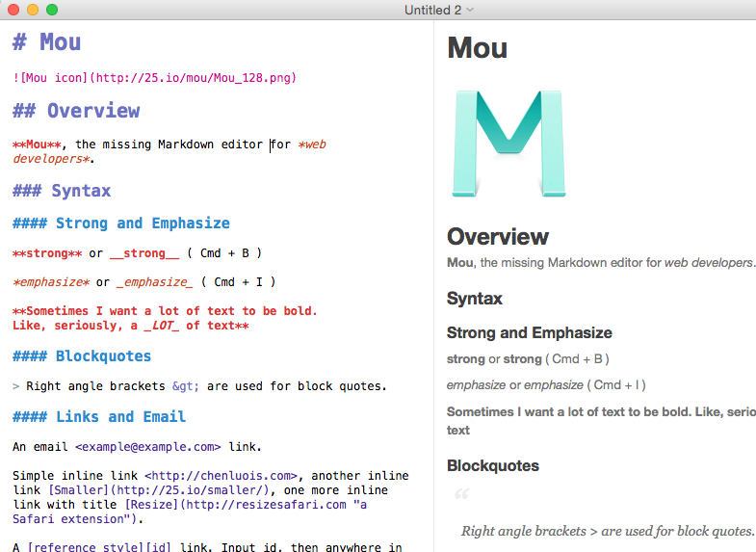Click the 'Syntax' heading in preview pane
Screen dimensions: 756x552
click(x=475, y=299)
